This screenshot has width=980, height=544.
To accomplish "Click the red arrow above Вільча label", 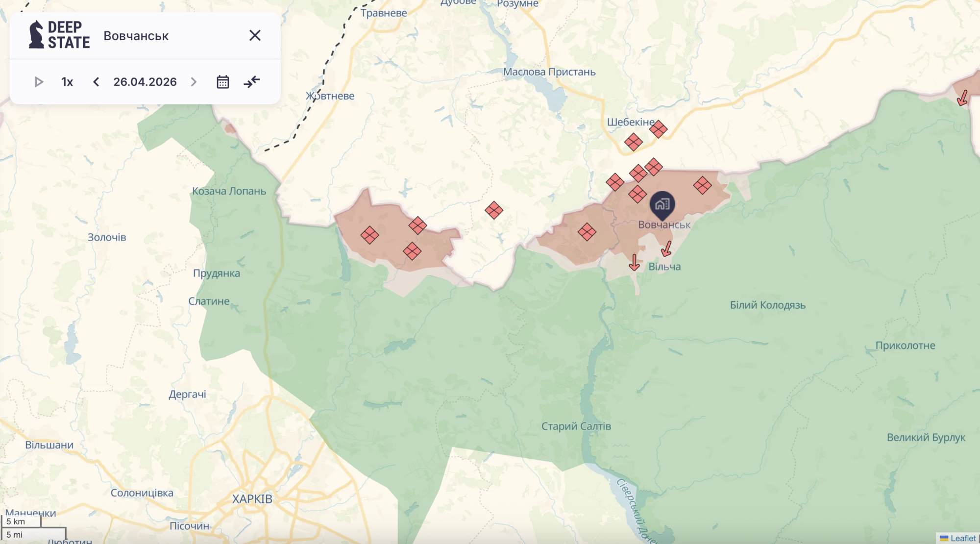I will pos(666,249).
